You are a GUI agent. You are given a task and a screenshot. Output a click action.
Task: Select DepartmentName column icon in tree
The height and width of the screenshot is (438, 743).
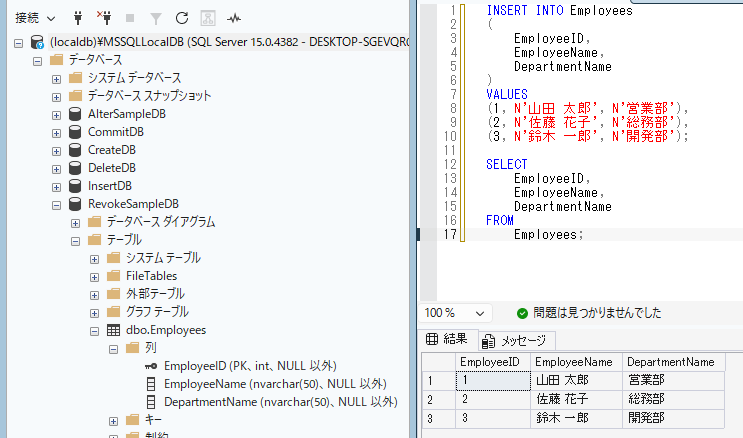pos(151,402)
